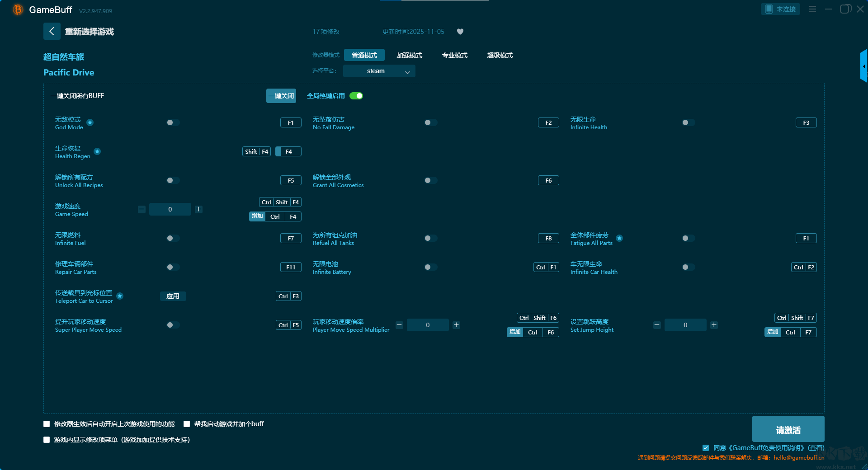Screen dimensions: 868x470
Task: Click 应用 for Teleport Car to Cursor
Action: click(x=173, y=296)
